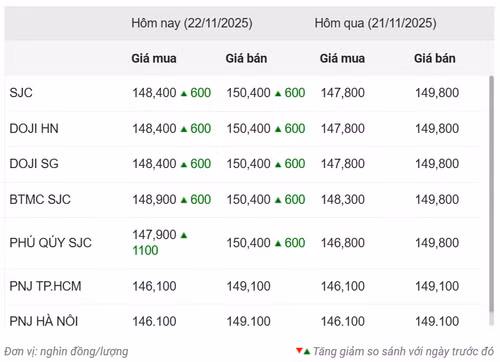This screenshot has width=500, height=362.
Task: Click the 'Tăng giảm so sánh với ngày trước đó' note
Action: 404,351
